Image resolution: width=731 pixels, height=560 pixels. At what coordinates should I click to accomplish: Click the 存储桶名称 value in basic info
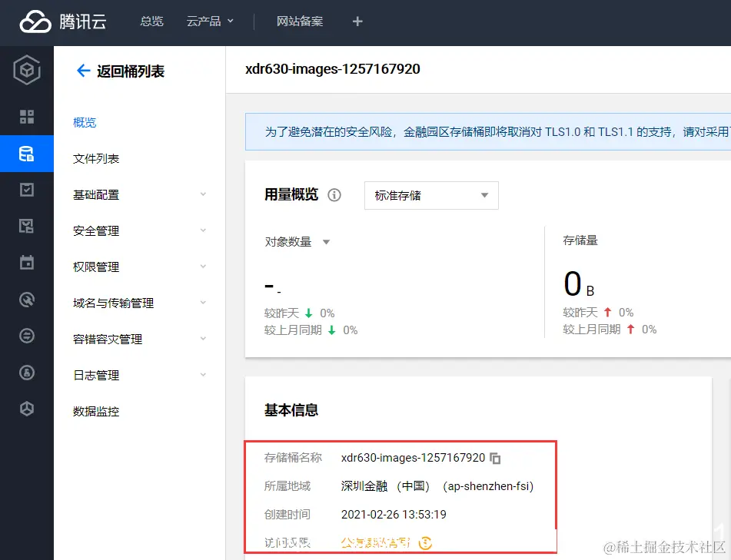(x=413, y=458)
